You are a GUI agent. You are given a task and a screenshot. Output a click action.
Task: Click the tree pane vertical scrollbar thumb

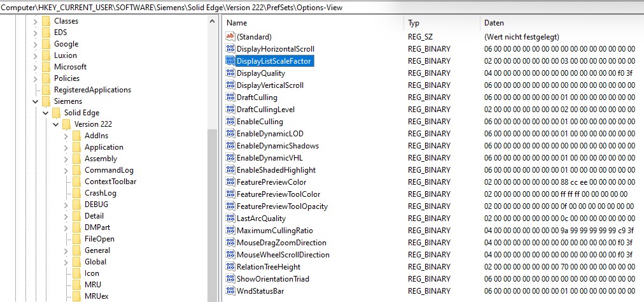[212, 215]
